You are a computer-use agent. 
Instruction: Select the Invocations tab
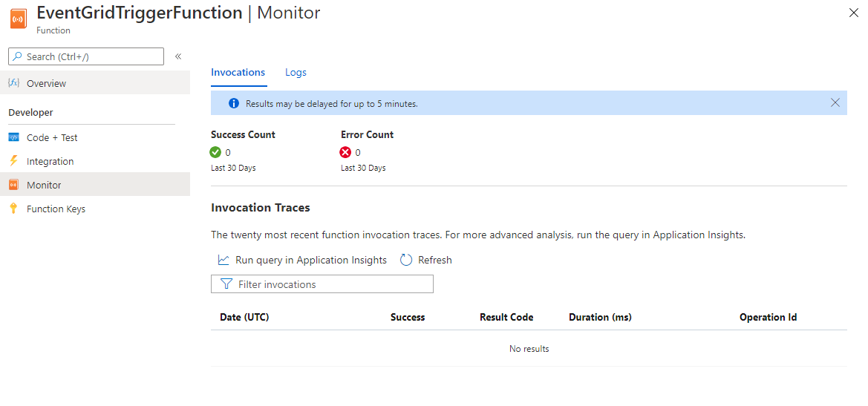click(238, 73)
